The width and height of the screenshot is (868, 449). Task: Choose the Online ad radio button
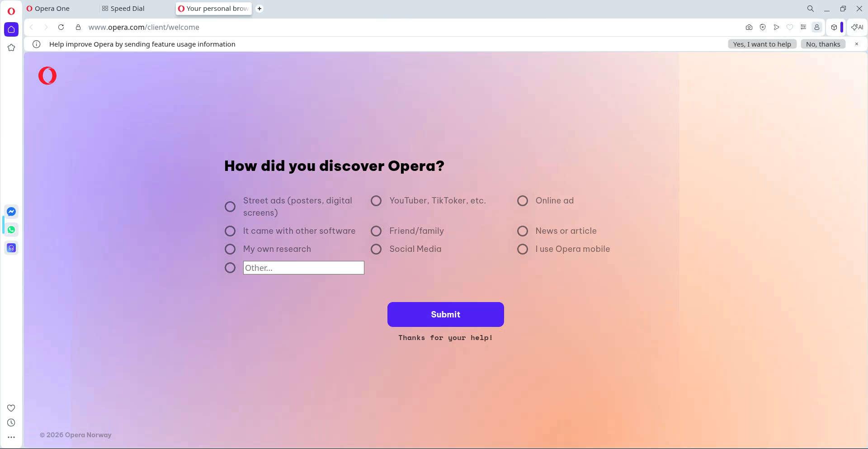coord(523,201)
